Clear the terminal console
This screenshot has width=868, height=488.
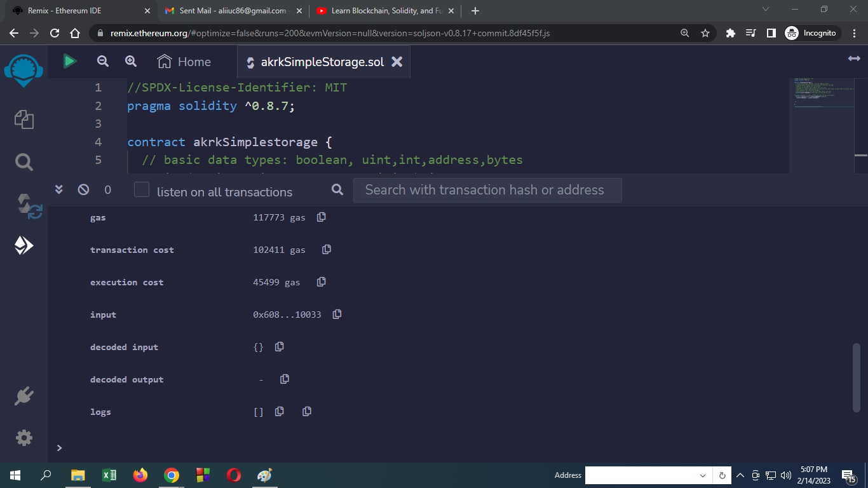[x=83, y=189]
